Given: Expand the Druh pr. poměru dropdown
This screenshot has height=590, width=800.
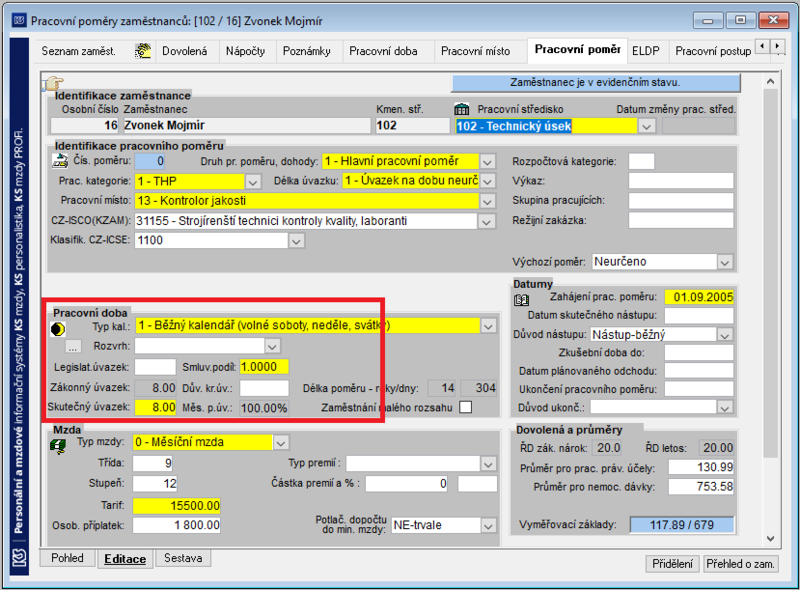Looking at the screenshot, I should click(x=487, y=162).
